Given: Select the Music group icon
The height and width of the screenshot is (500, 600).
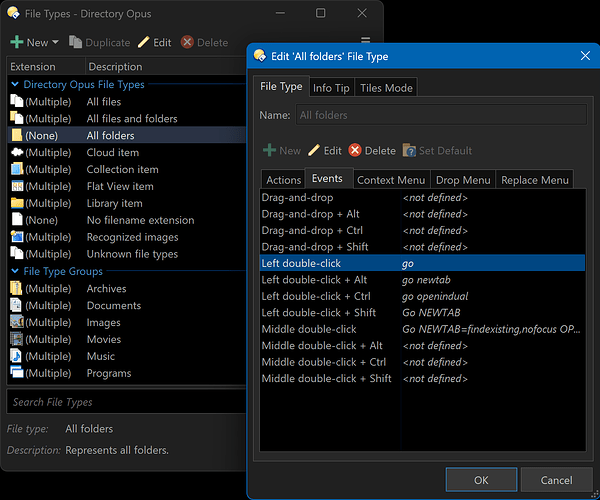Looking at the screenshot, I should click(16, 356).
